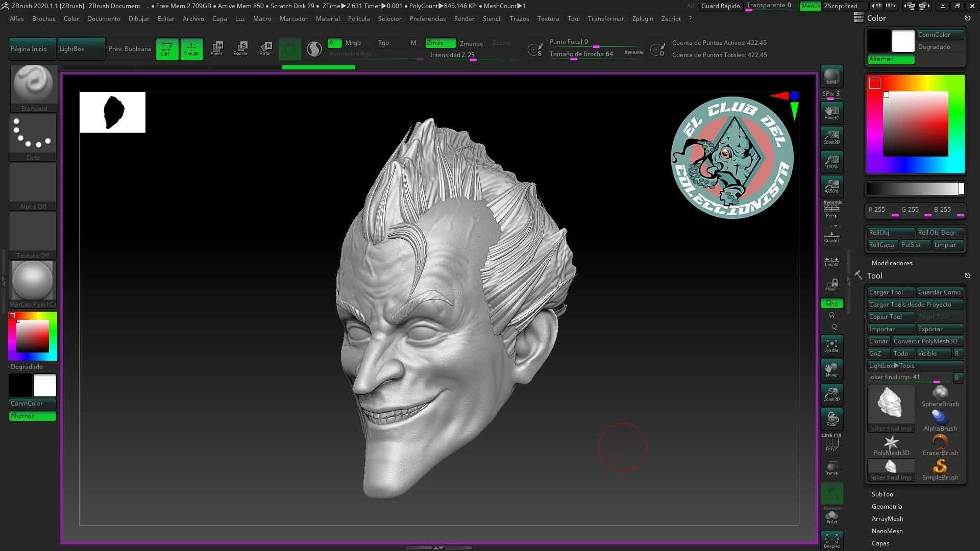Screen dimensions: 980x551
Task: Click the Importar button
Action: click(x=891, y=329)
